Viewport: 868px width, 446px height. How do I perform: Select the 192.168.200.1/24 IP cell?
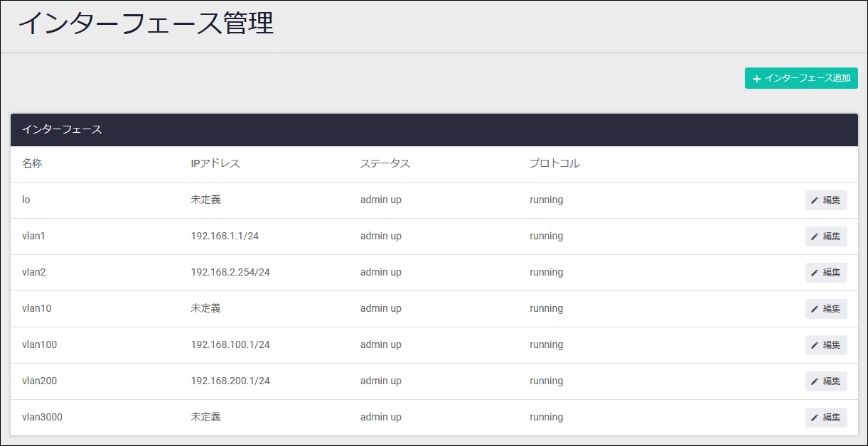[x=230, y=381]
